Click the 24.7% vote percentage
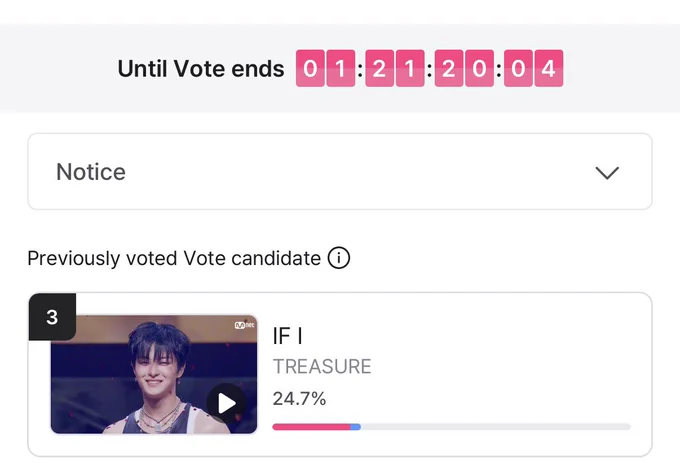 pyautogui.click(x=299, y=399)
